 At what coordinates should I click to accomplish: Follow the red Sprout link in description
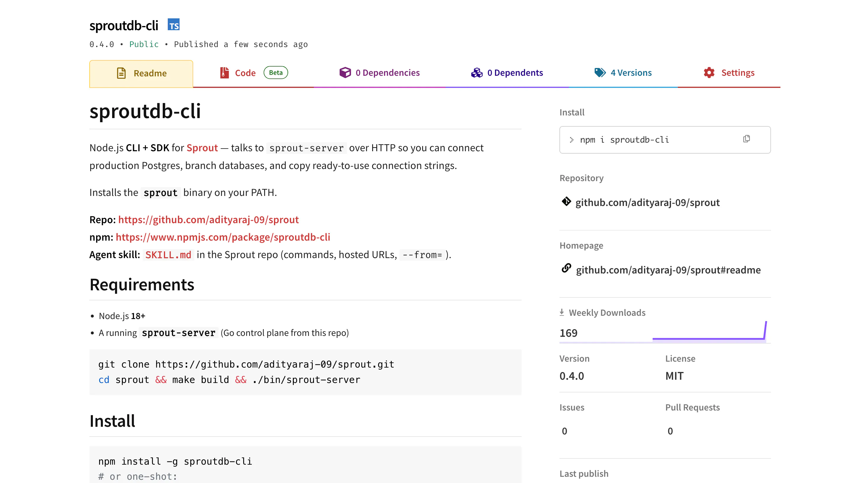click(x=202, y=148)
